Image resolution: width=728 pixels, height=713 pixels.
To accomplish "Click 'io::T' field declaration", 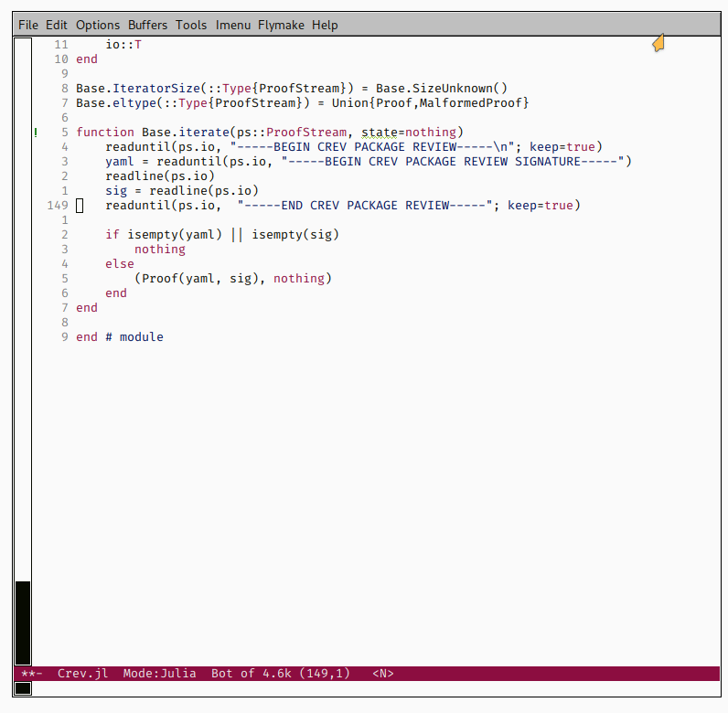I will (x=123, y=45).
